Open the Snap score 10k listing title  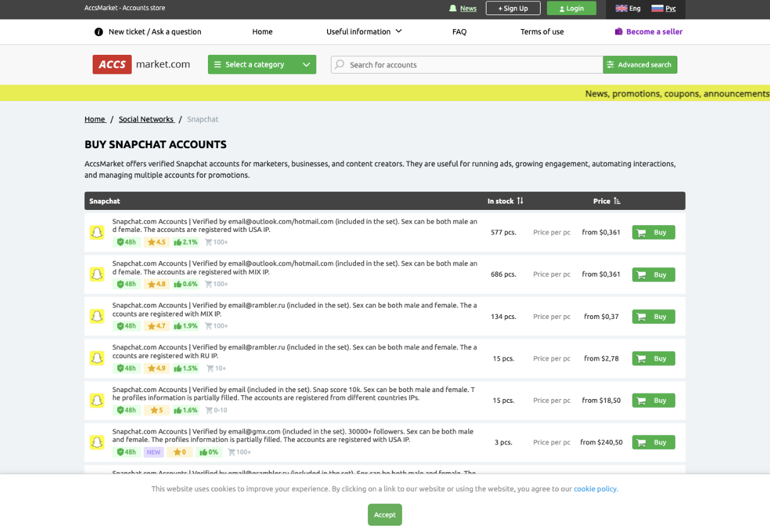(295, 393)
